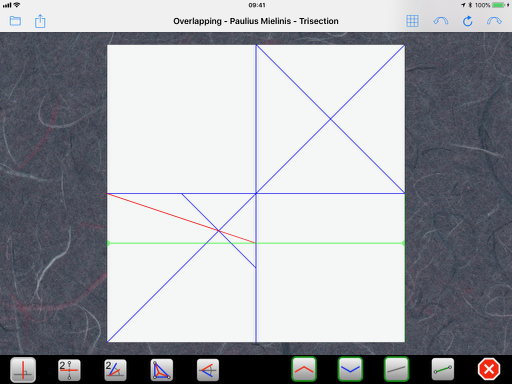
Task: Select the angle trisection fold tool
Action: tap(208, 370)
